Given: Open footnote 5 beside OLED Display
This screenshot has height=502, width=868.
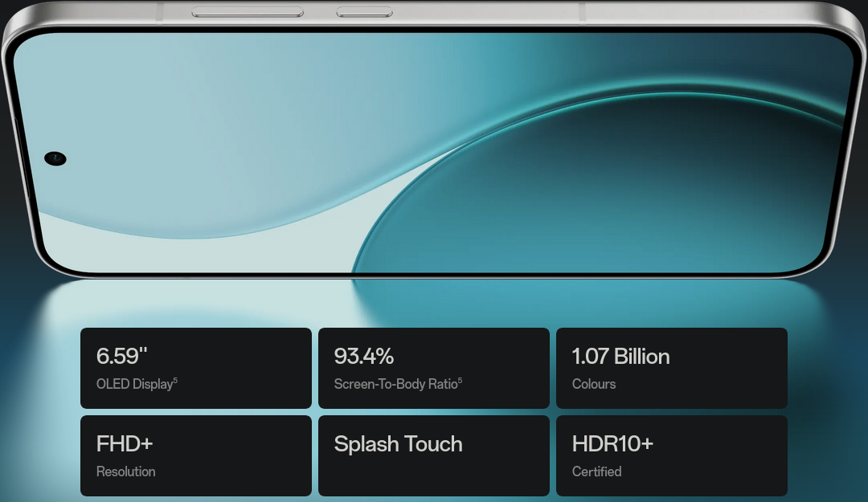Looking at the screenshot, I should (175, 381).
